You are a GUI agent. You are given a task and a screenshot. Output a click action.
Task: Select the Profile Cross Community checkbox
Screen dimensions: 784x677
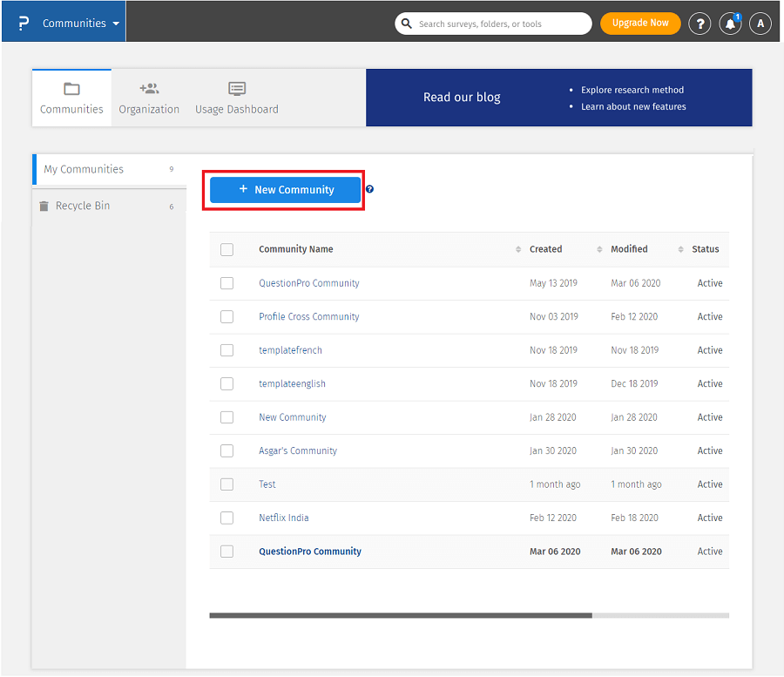pyautogui.click(x=226, y=317)
